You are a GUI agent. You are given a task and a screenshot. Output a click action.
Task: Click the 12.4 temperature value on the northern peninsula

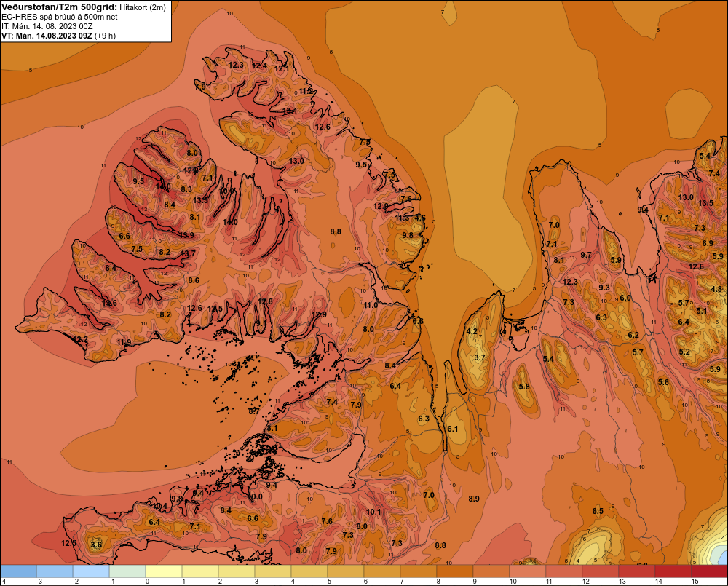260,66
